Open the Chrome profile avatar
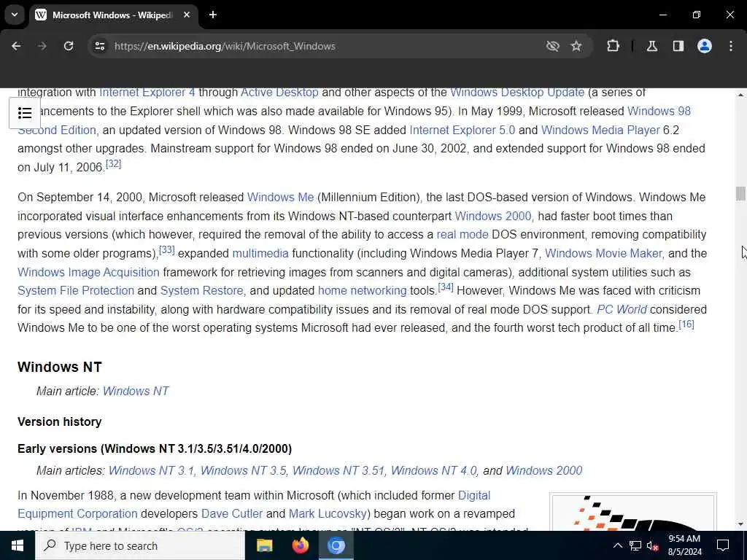The width and height of the screenshot is (747, 560). click(x=705, y=46)
